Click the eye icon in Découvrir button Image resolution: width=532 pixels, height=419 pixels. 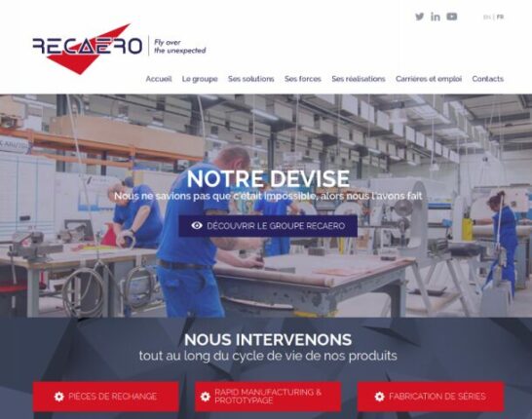(197, 226)
